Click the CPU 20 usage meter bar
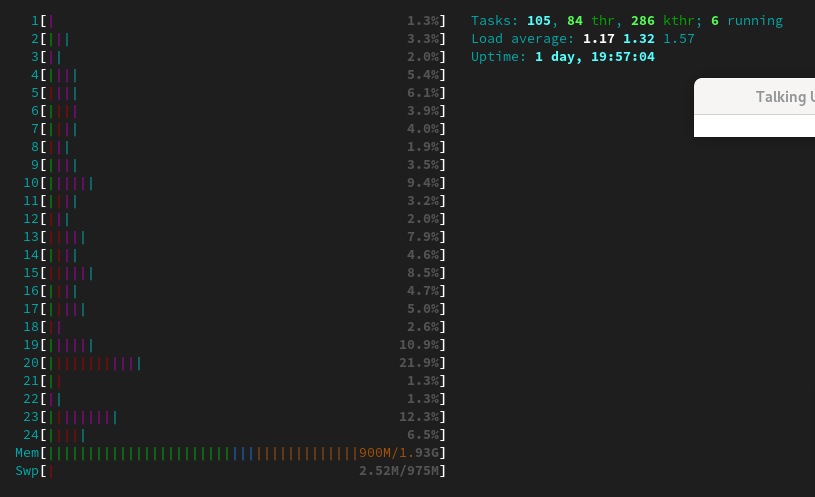This screenshot has height=497, width=815. [240, 363]
